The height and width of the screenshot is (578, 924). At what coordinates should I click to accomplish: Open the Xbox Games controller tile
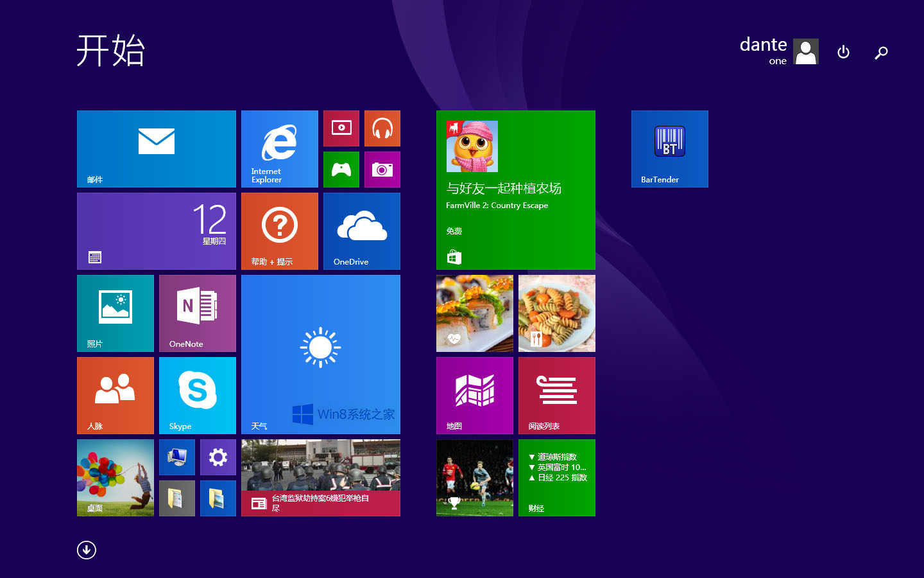coord(341,170)
